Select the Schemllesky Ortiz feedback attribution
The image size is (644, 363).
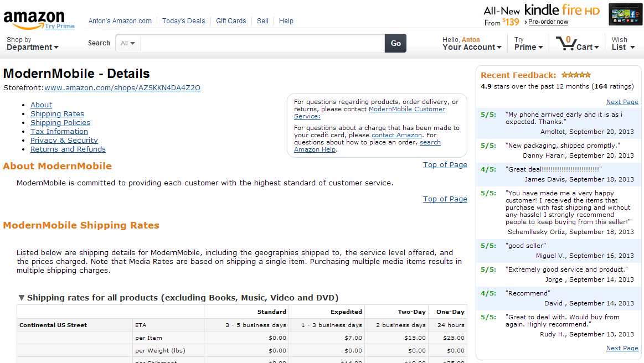pyautogui.click(x=571, y=232)
